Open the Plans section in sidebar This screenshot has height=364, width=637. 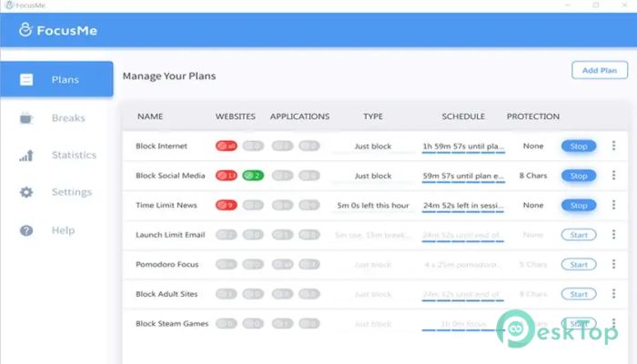56,79
